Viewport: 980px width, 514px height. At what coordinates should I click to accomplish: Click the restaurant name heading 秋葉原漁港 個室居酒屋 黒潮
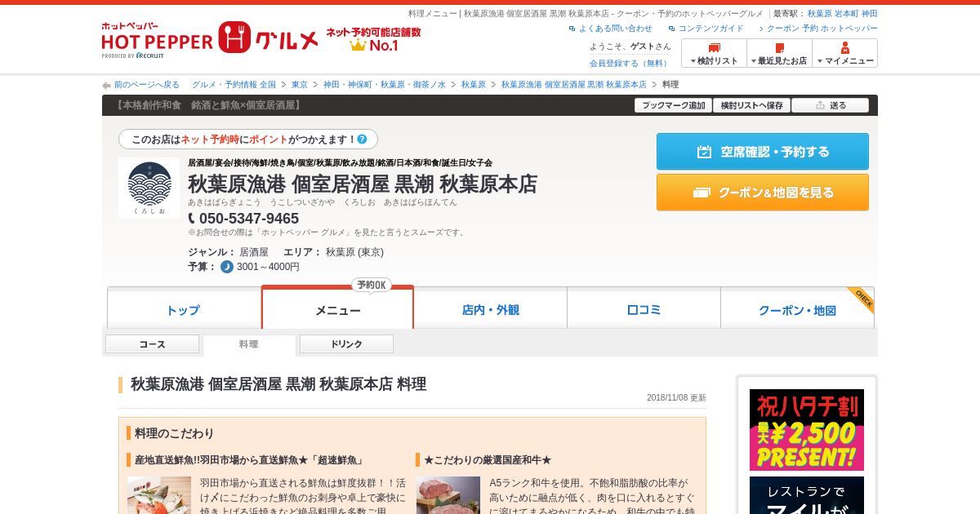point(363,184)
